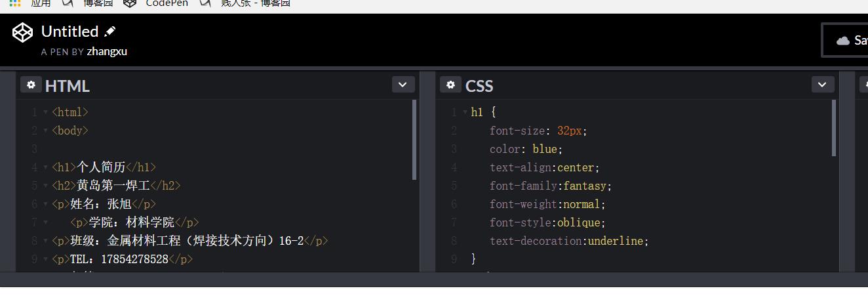Click the pencil icon to rename the pen
Screen dimensions: 868x296
(x=110, y=32)
